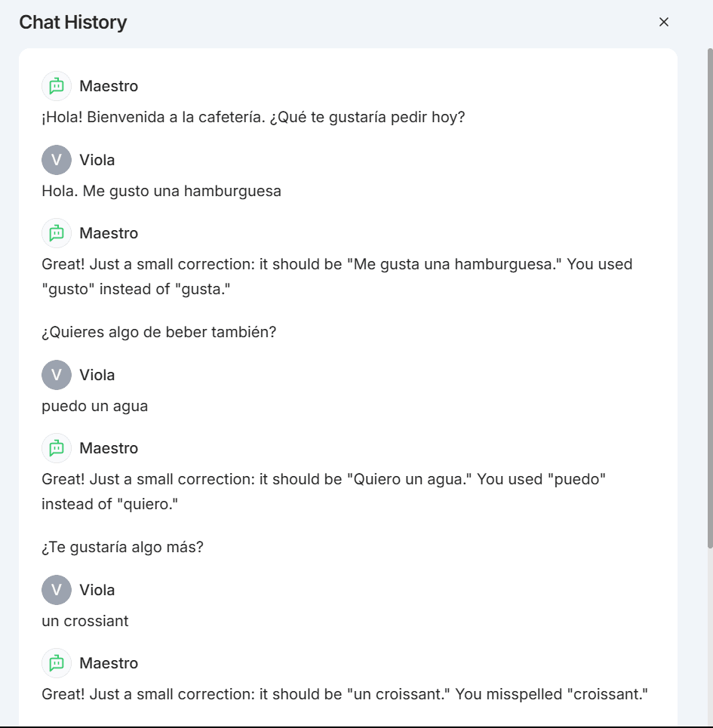The height and width of the screenshot is (728, 713).
Task: Click Maestro bot icon above the croissant correction
Action: click(x=57, y=663)
